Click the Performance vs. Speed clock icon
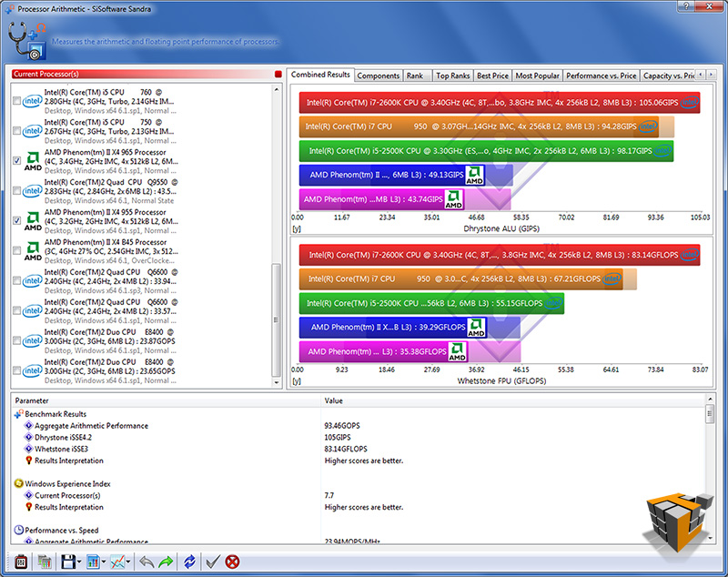This screenshot has width=728, height=577. click(x=18, y=530)
